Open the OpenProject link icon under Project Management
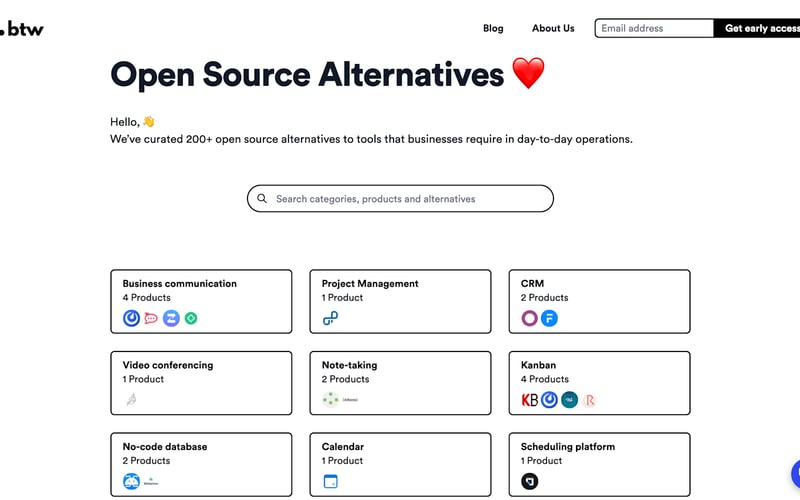800x500 pixels. 330,318
